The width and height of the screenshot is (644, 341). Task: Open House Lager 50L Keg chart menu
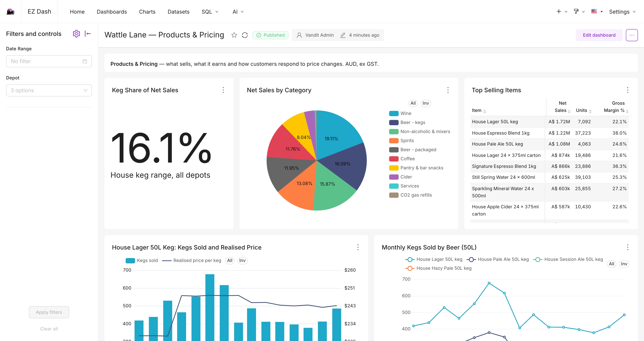point(358,247)
